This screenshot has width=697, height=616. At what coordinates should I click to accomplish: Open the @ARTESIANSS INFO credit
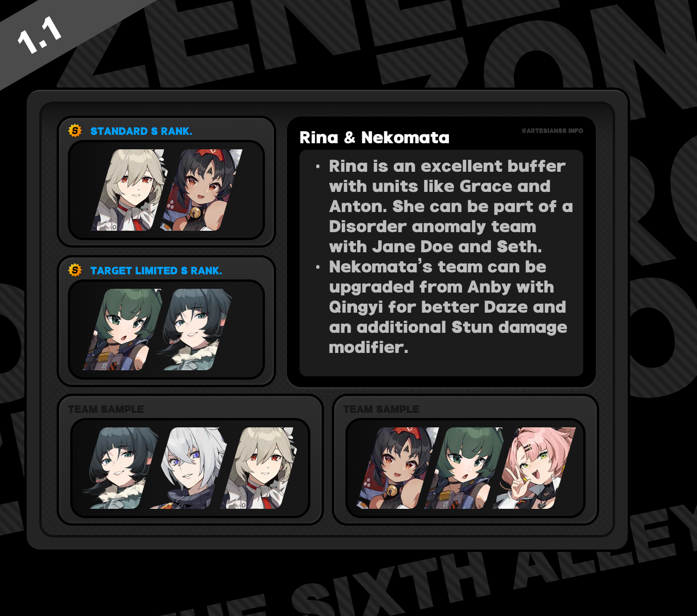coord(552,131)
